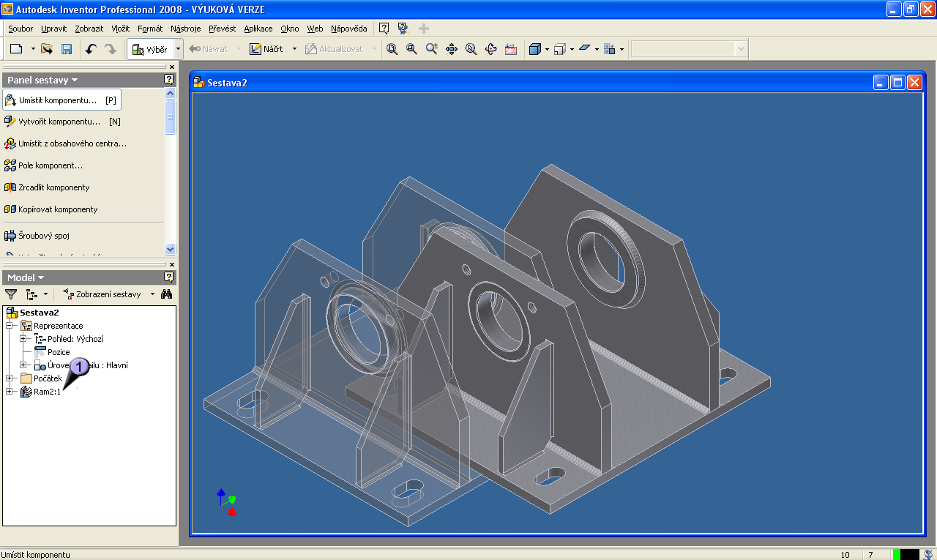Click Zrcadlit komponenty command
This screenshot has height=560, width=937.
coord(53,187)
